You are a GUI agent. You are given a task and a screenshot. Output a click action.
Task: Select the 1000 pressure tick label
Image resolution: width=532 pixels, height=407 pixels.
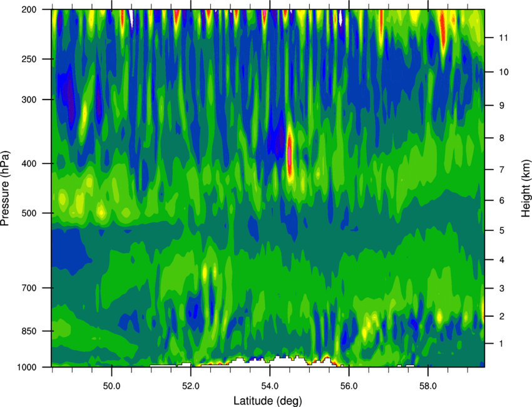point(27,367)
